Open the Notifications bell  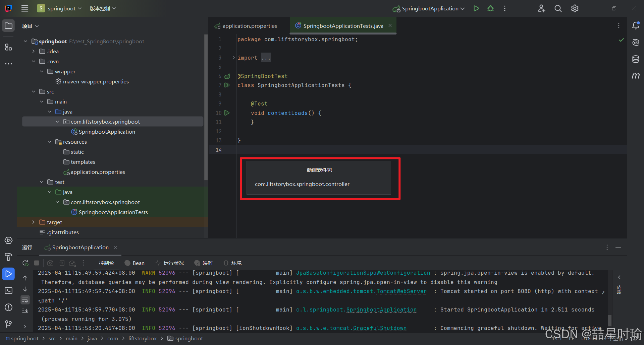tap(636, 25)
